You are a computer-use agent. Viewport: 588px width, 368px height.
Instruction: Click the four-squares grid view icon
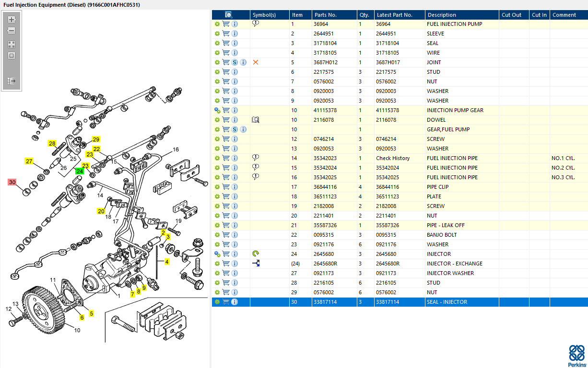click(12, 44)
